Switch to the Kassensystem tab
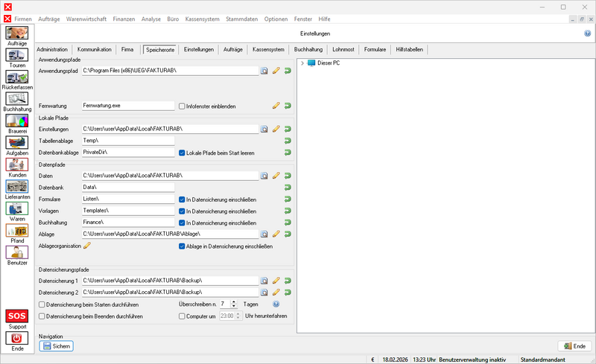This screenshot has height=364, width=596. point(268,49)
